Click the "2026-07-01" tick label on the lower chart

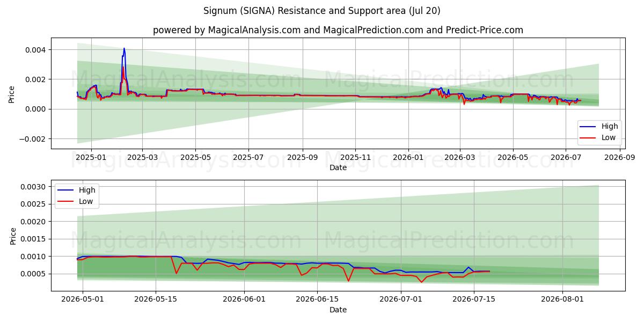[401, 299]
